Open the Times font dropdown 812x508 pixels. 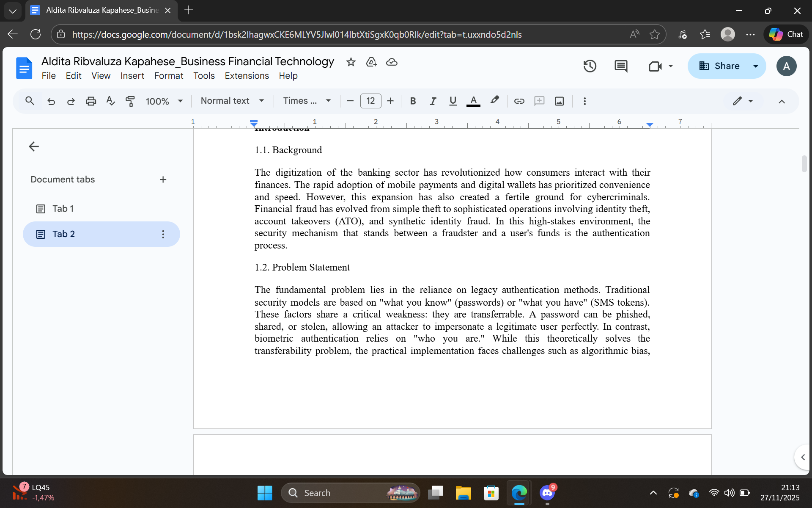point(307,101)
